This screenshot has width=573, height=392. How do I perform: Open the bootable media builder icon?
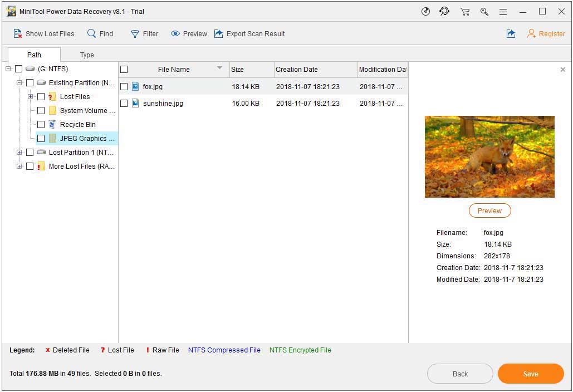[x=426, y=11]
